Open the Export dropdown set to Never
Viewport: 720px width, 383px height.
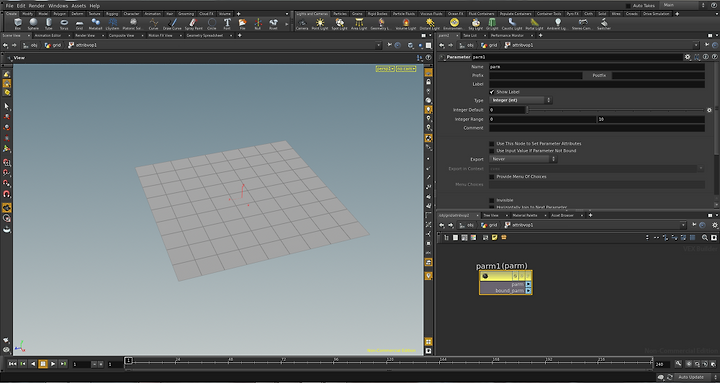click(523, 159)
